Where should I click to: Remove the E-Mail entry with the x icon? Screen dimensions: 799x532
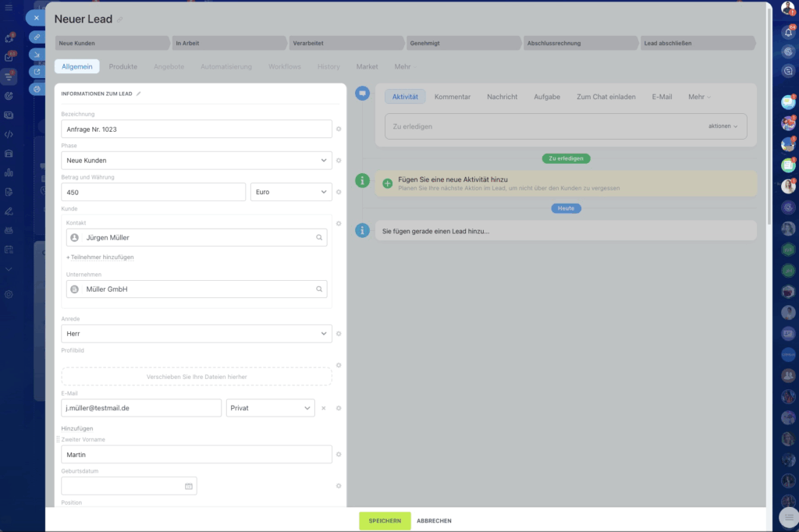322,407
